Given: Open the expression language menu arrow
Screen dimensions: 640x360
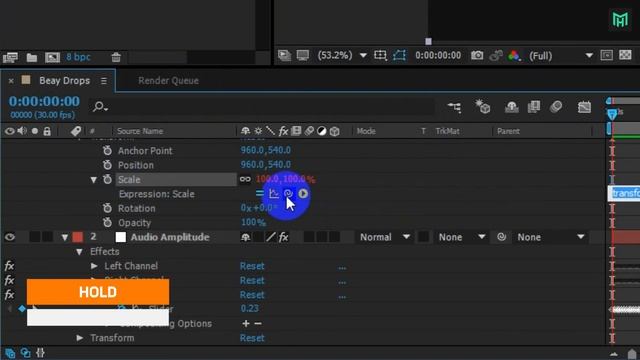Looking at the screenshot, I should 303,193.
